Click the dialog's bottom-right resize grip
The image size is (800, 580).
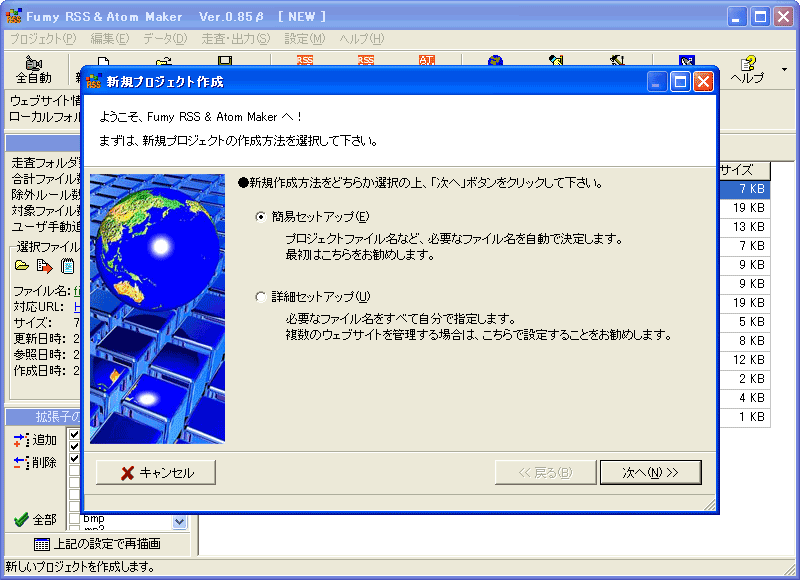[x=710, y=505]
